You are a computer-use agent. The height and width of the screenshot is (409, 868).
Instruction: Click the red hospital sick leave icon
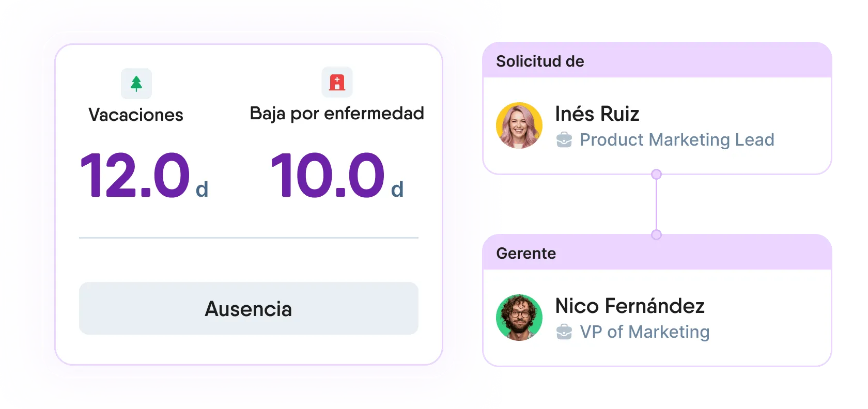click(x=337, y=82)
